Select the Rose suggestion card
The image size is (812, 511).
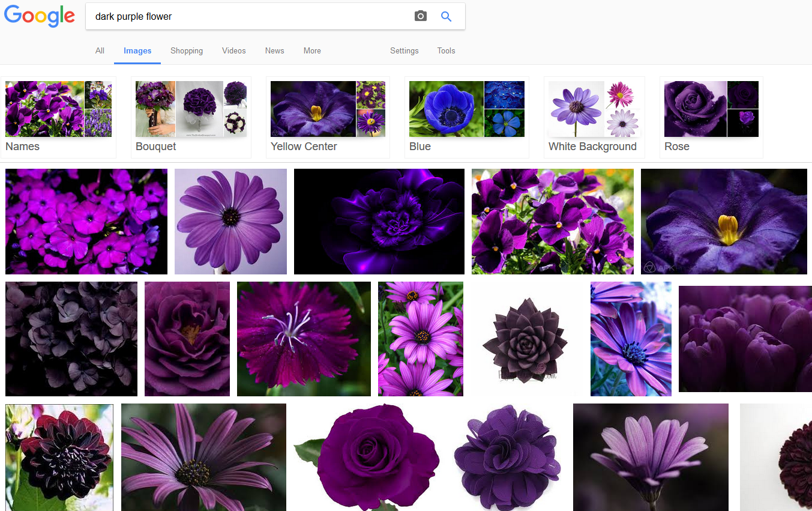(x=711, y=117)
